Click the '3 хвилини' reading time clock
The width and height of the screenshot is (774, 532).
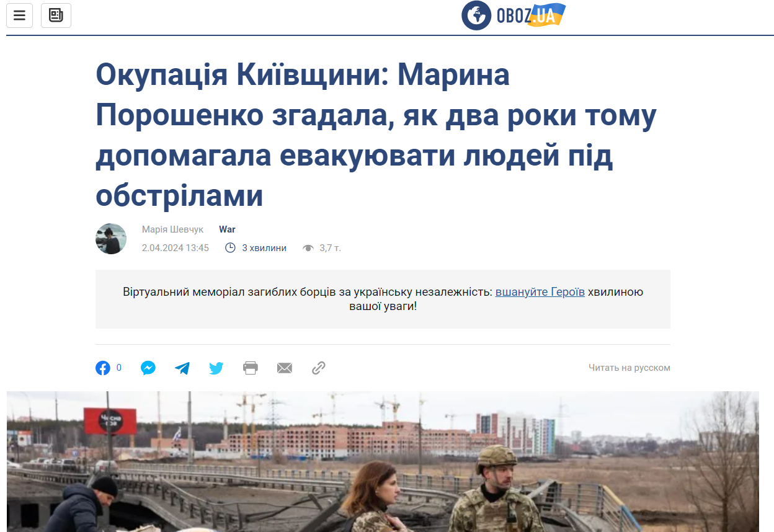pyautogui.click(x=230, y=248)
